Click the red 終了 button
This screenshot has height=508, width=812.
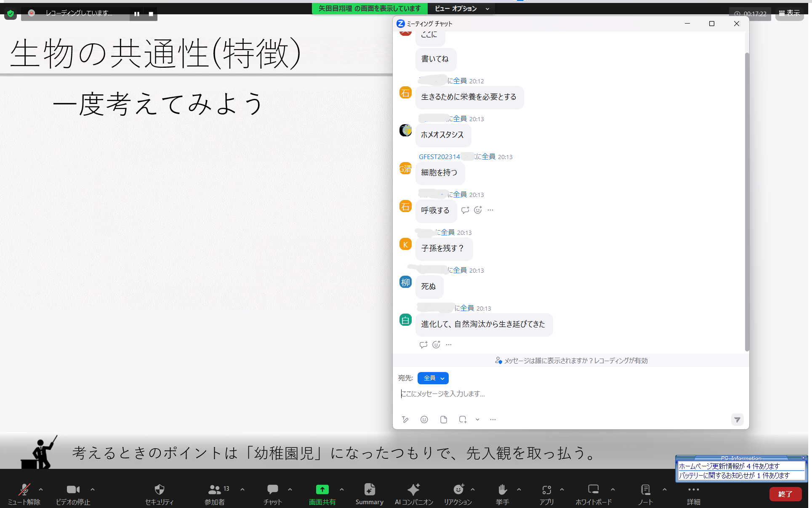point(785,494)
